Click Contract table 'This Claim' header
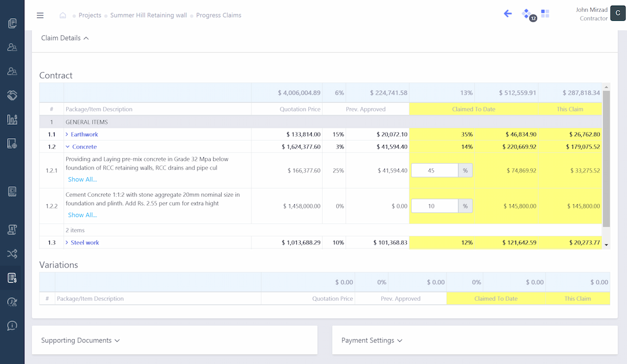This screenshot has height=364, width=627. point(570,109)
